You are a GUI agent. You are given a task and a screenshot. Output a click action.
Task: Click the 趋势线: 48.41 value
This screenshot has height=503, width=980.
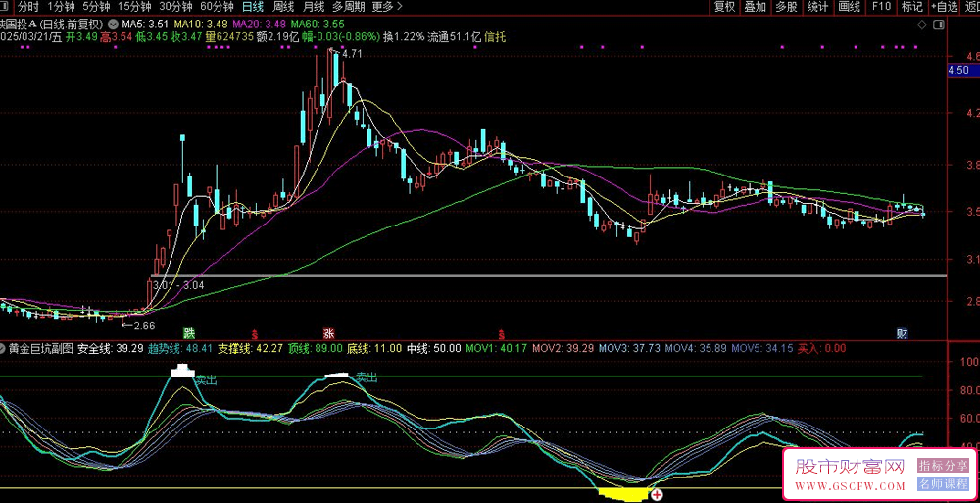click(x=180, y=348)
